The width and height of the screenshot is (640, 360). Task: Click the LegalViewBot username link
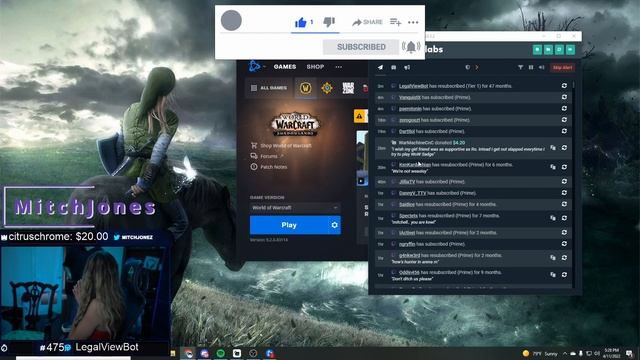point(413,86)
